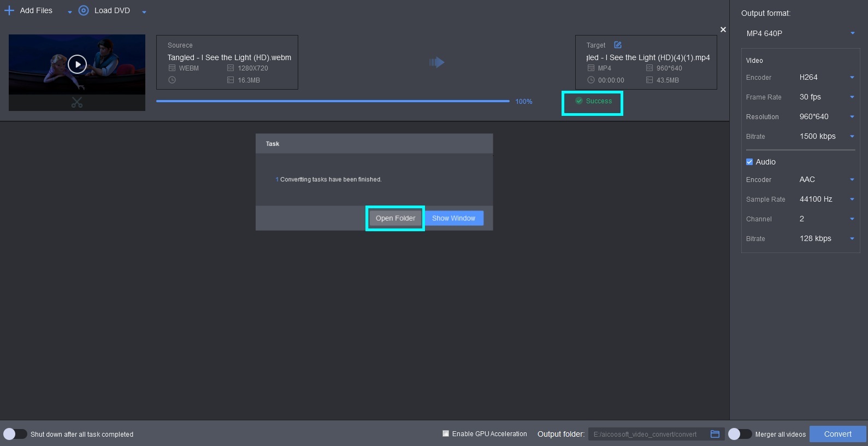Click the Add Files plus icon

(x=9, y=10)
